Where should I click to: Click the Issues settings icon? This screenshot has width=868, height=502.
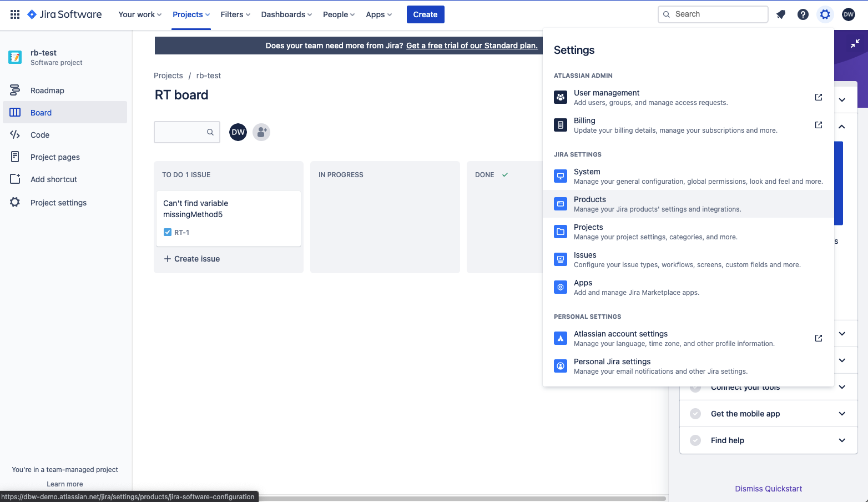pos(561,259)
